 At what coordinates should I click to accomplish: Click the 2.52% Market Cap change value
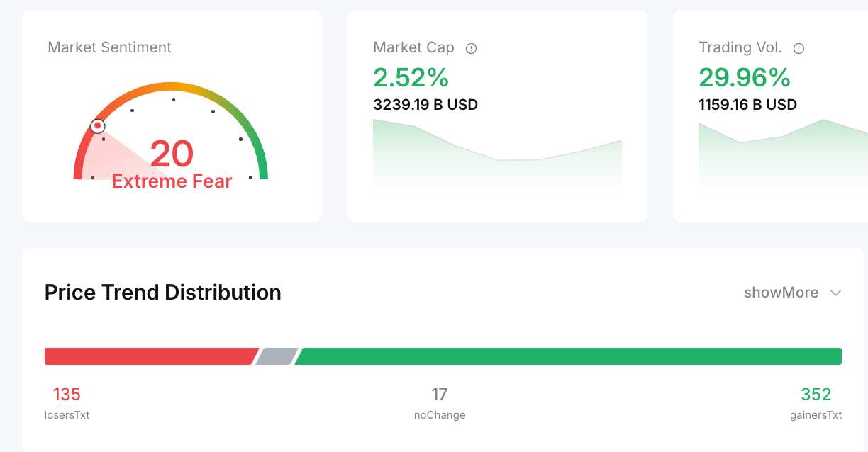(x=411, y=77)
